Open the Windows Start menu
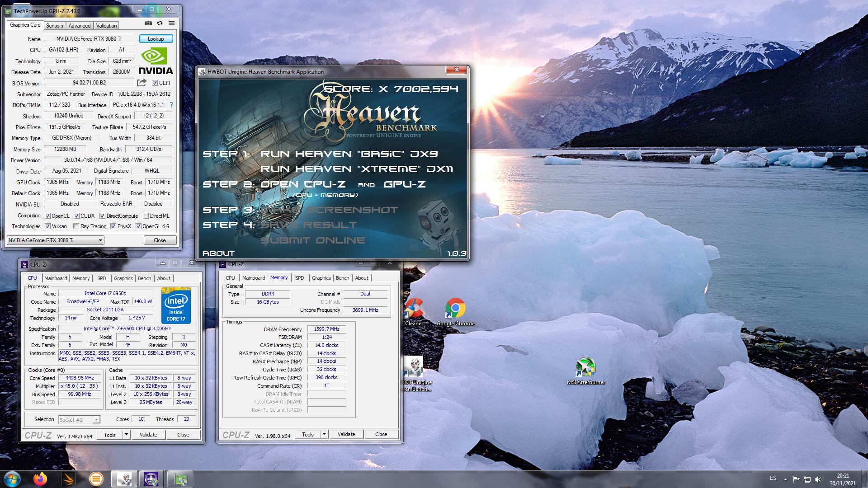868x488 pixels. (12, 479)
